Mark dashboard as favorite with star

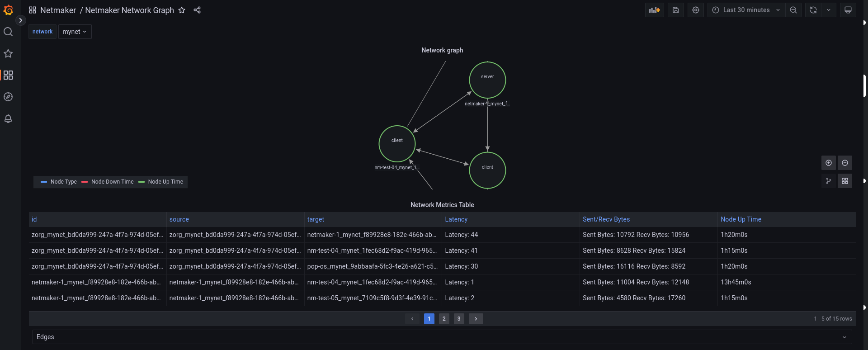[x=182, y=10]
